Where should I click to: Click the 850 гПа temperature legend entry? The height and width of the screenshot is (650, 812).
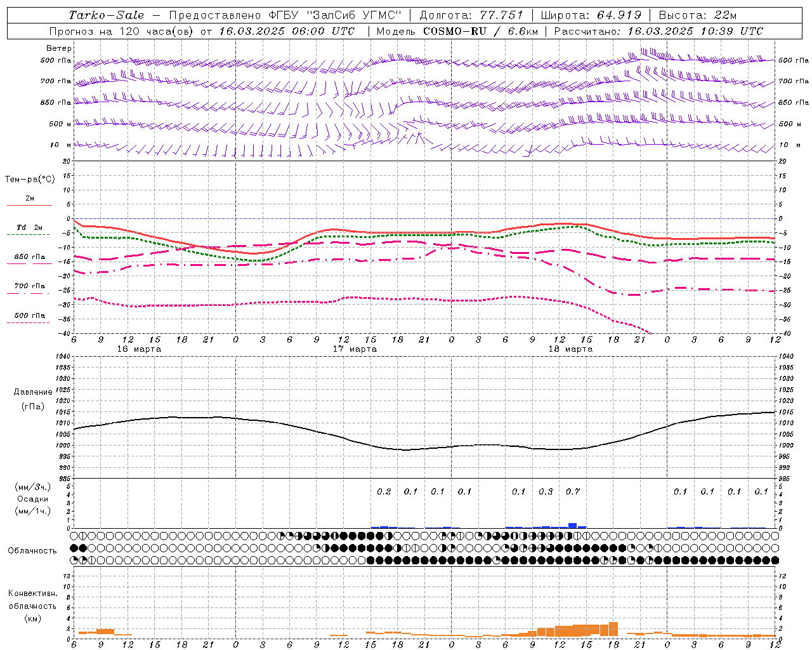(30, 257)
